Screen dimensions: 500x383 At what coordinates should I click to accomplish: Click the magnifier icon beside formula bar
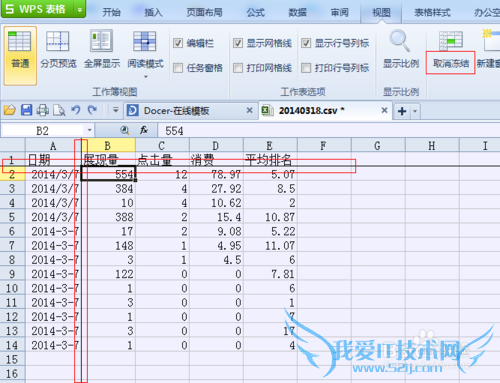(x=125, y=130)
